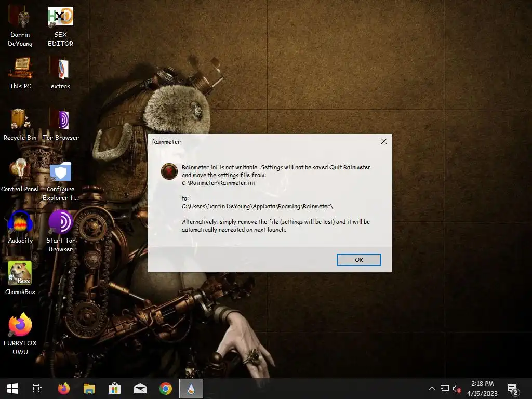This screenshot has height=399, width=532.
Task: Open Task View in the taskbar
Action: click(37, 389)
